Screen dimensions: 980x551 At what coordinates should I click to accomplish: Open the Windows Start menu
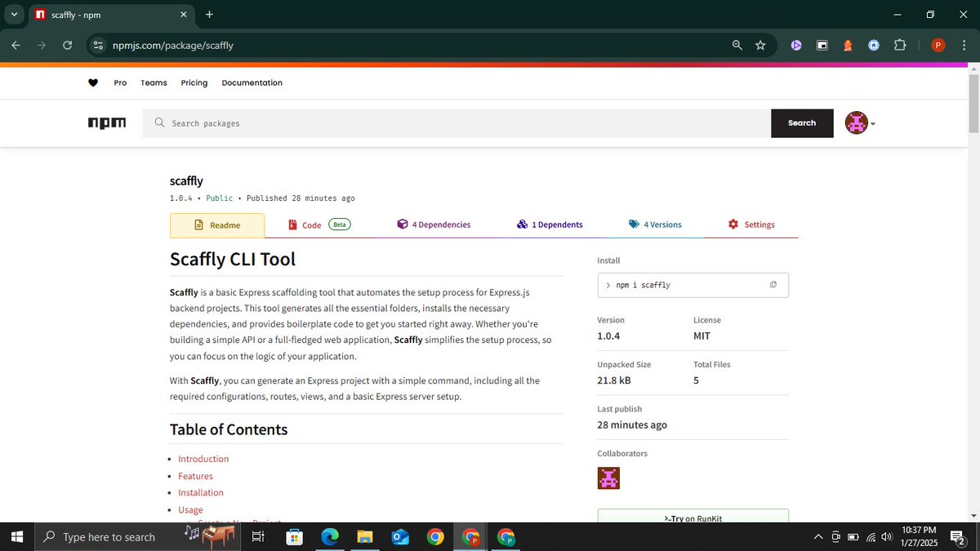pos(16,537)
